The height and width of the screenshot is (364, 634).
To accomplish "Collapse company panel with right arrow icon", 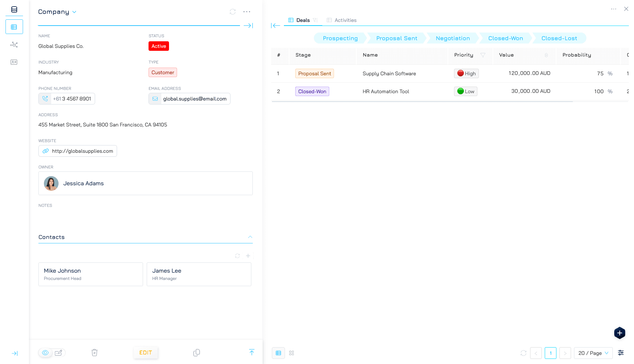I will tap(248, 26).
